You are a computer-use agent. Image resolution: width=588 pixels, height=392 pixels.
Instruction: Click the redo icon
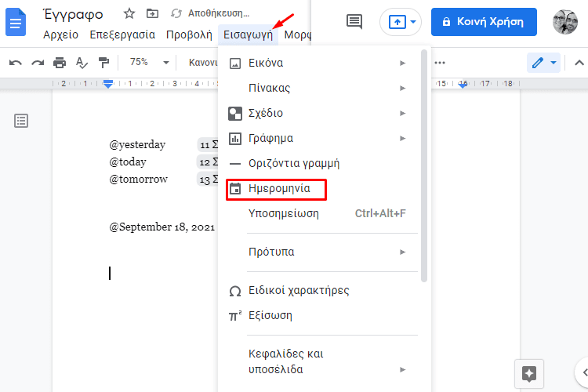pos(38,63)
